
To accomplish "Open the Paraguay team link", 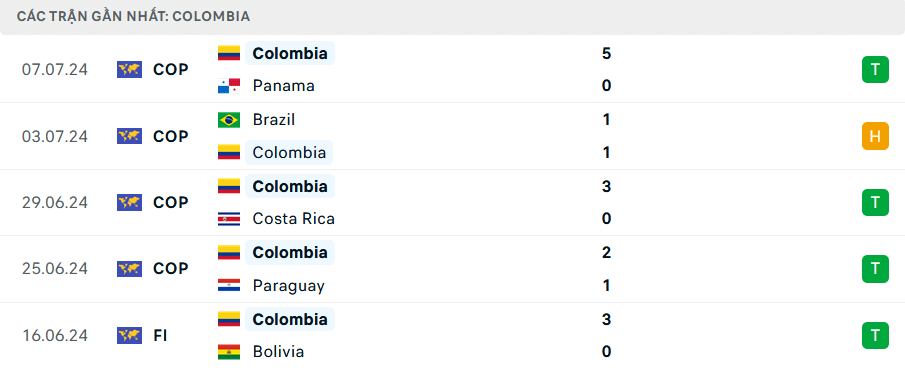I will click(289, 286).
